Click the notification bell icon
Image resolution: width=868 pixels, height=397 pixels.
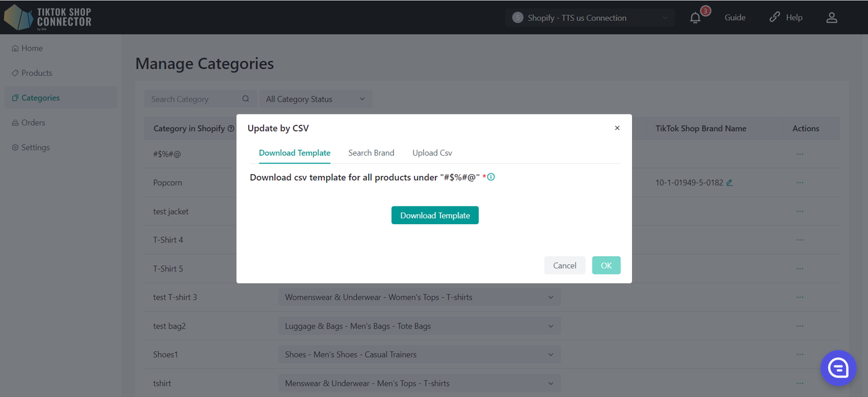point(695,18)
